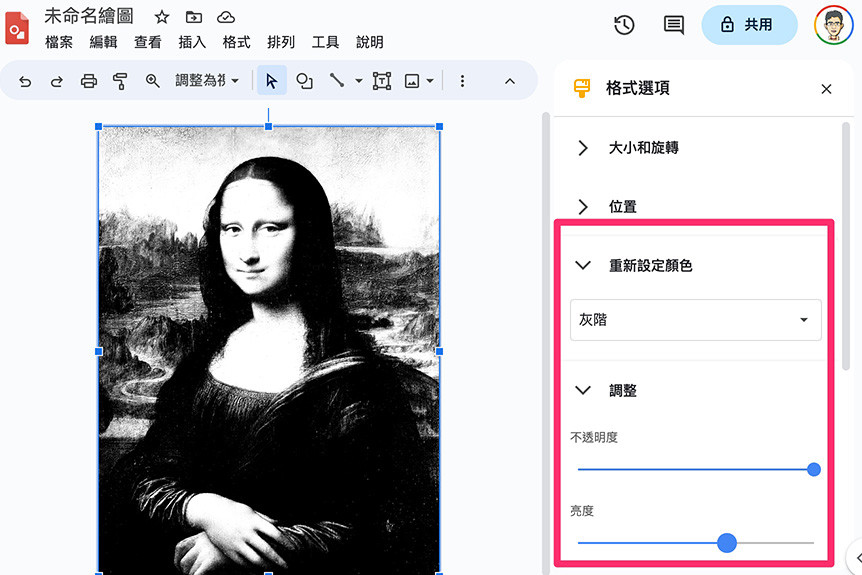Open the 調整為符合 zoom dropdown
Screen dimensions: 862x575
(207, 81)
